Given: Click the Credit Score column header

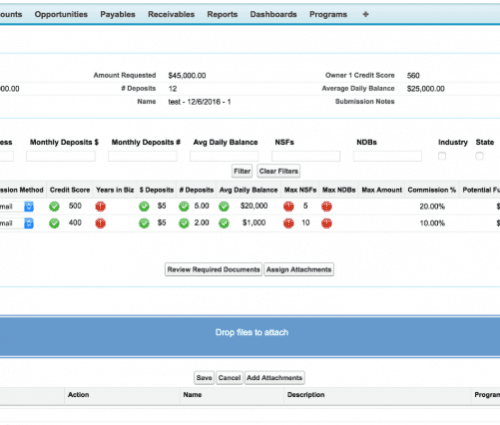Looking at the screenshot, I should point(70,190).
